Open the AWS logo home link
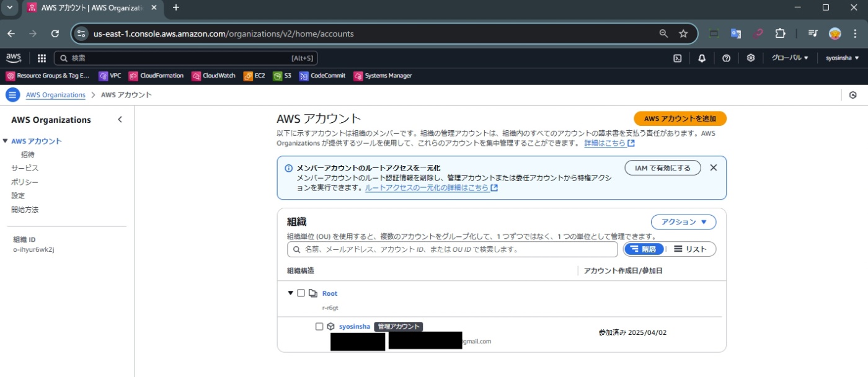This screenshot has height=377, width=868. tap(13, 58)
